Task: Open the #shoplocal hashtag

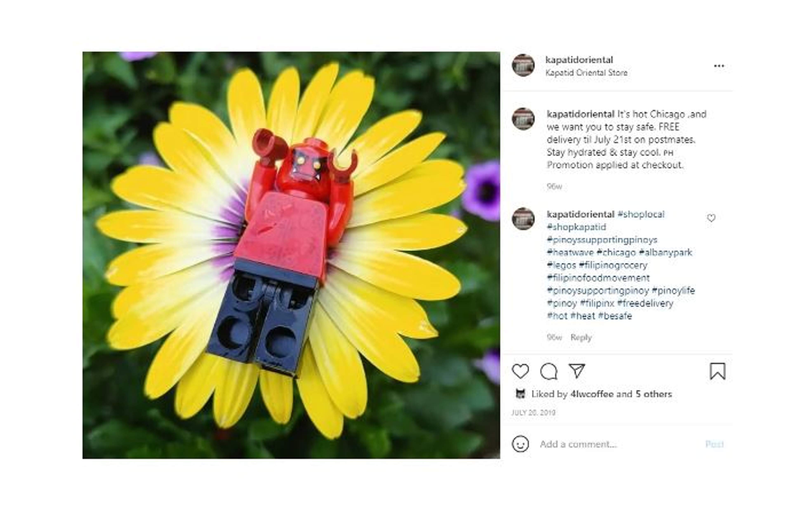Action: (x=641, y=214)
